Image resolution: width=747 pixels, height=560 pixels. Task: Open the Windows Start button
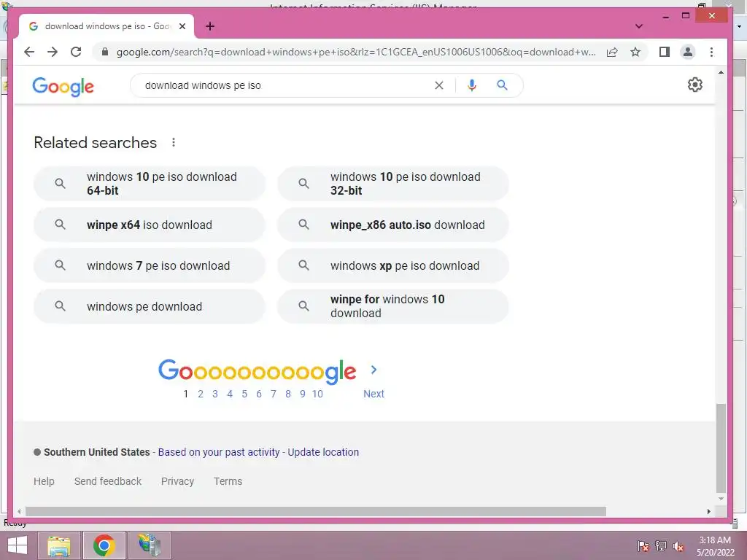click(x=18, y=545)
